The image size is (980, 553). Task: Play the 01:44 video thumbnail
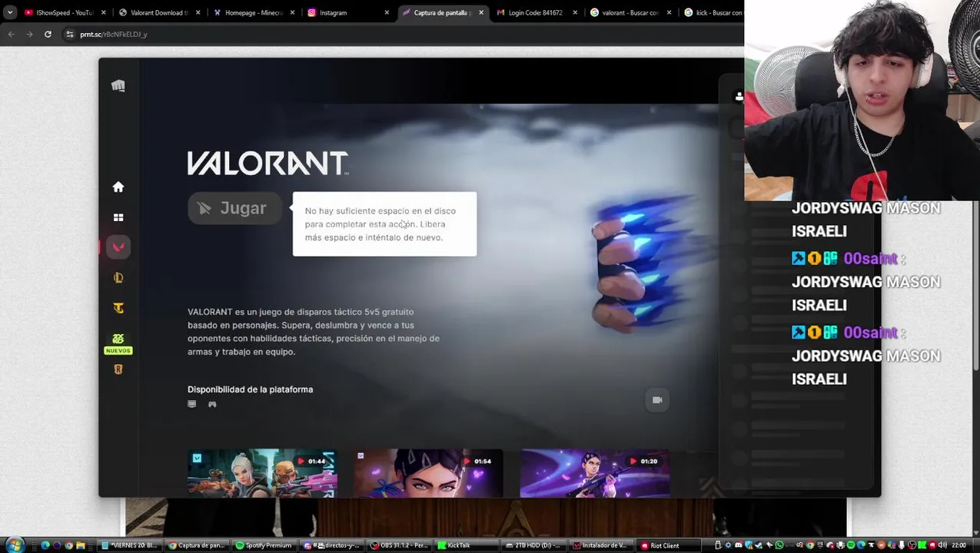click(262, 472)
